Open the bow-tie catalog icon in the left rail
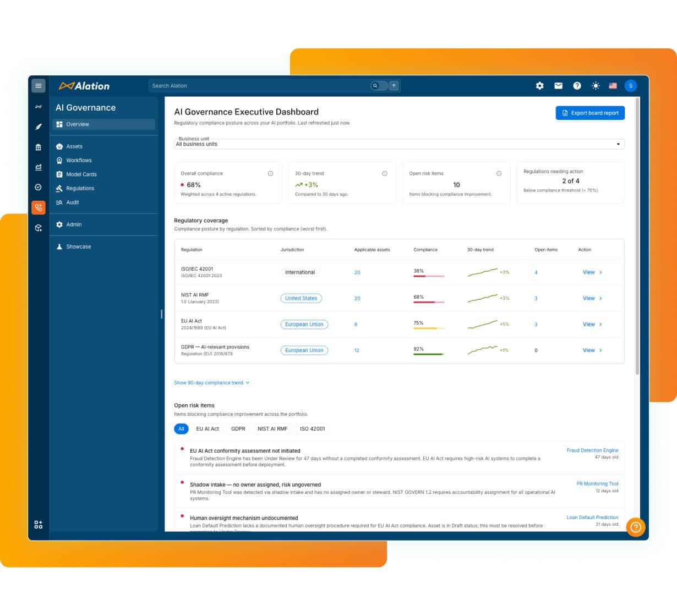 coord(38,107)
